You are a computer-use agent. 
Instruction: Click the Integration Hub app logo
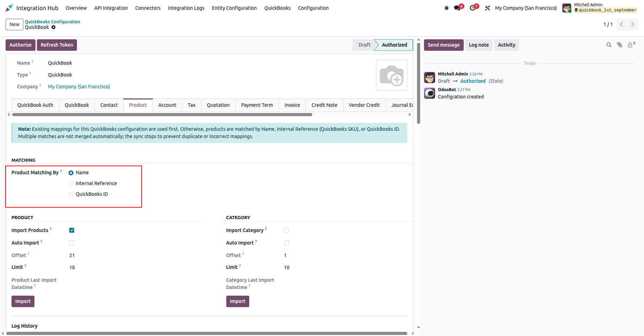point(9,8)
